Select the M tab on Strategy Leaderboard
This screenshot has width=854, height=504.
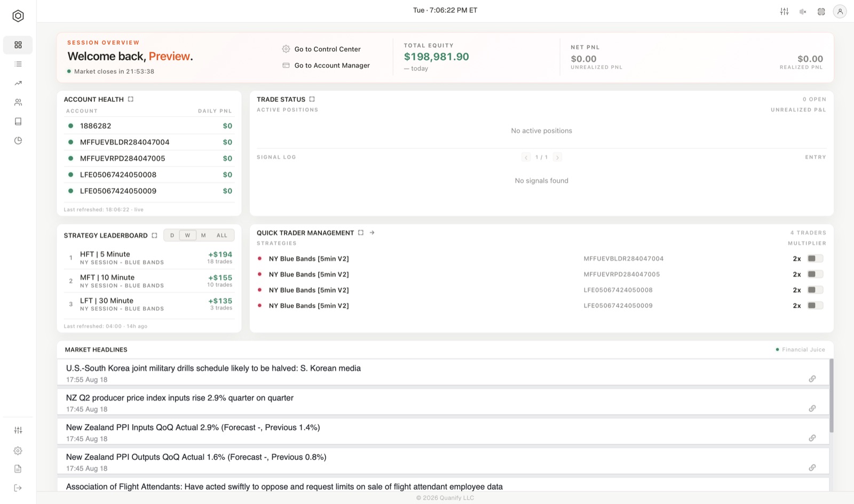tap(203, 235)
